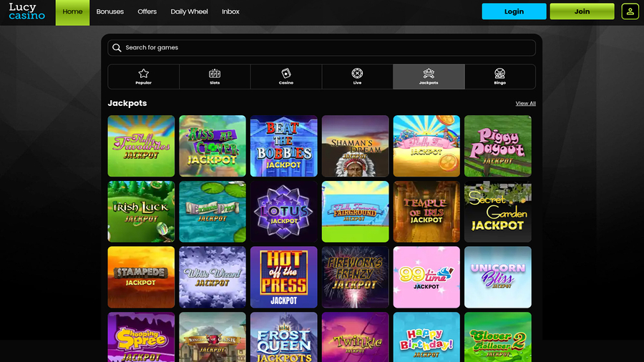Viewport: 644px width, 362px height.
Task: Click the Join button
Action: click(582, 11)
